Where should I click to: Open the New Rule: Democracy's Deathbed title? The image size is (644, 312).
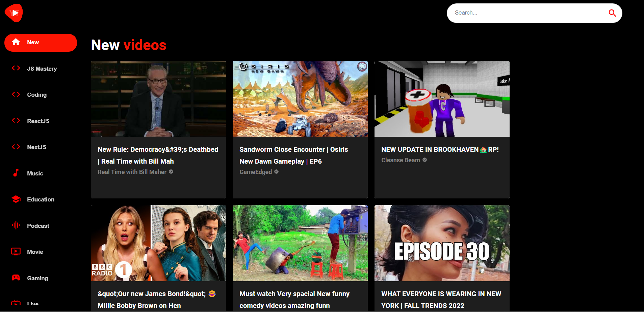click(x=158, y=155)
